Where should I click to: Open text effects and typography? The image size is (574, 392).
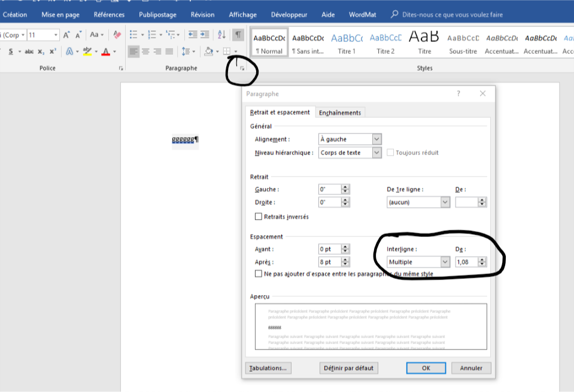[x=69, y=51]
